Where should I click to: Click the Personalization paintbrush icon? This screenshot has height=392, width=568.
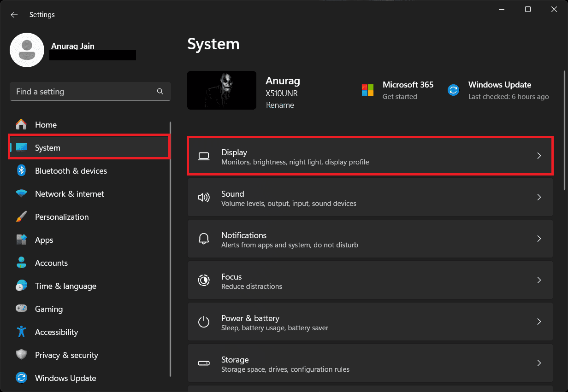pos(21,216)
